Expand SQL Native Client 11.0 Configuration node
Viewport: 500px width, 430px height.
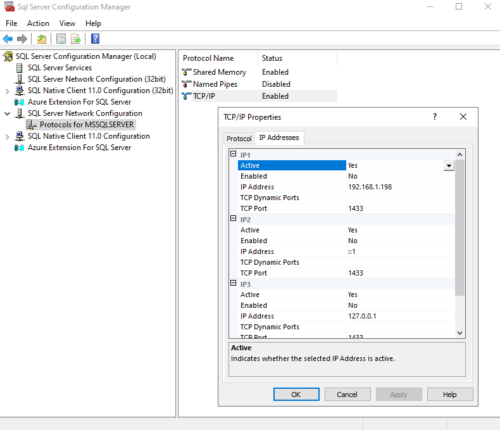coord(7,137)
